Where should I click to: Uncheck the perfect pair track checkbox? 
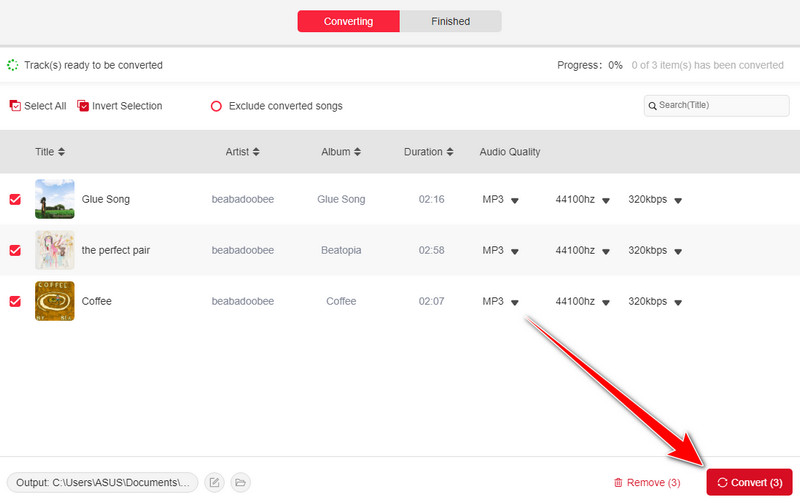[x=15, y=250]
